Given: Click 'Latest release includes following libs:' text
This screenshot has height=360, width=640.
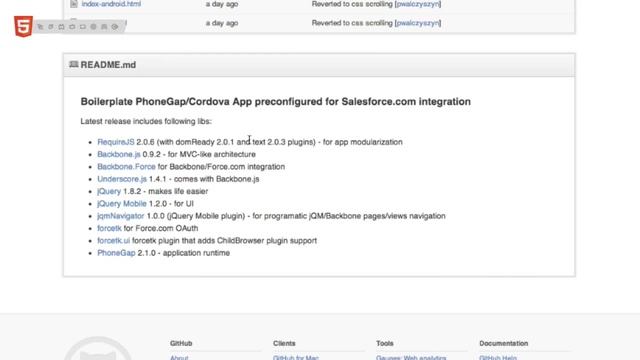Looking at the screenshot, I should 146,121.
